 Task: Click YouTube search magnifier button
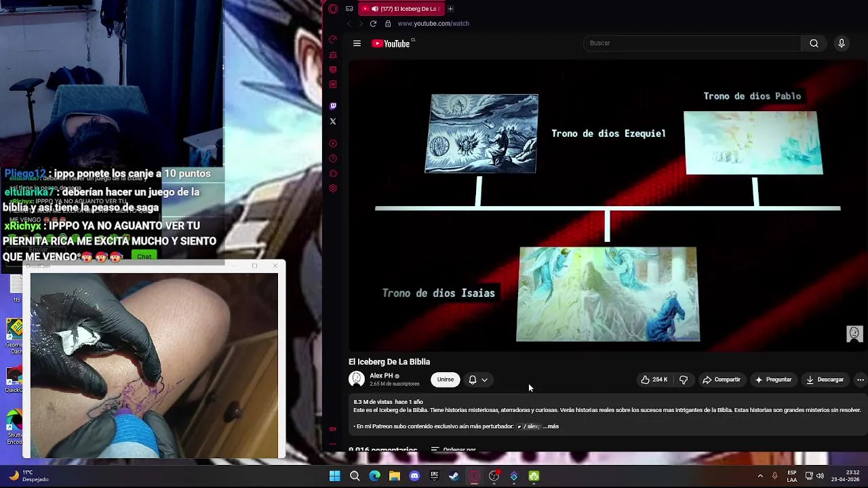814,43
